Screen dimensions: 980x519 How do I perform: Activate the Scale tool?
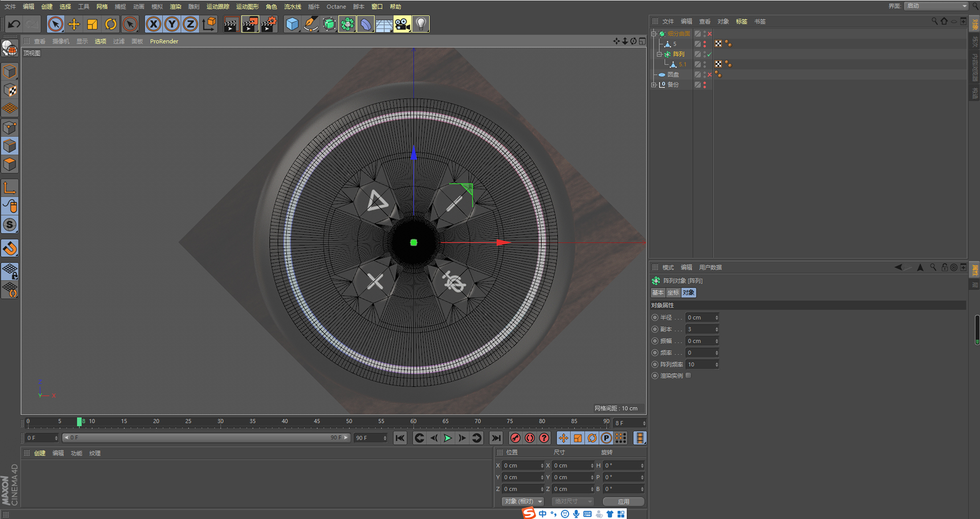pos(92,24)
